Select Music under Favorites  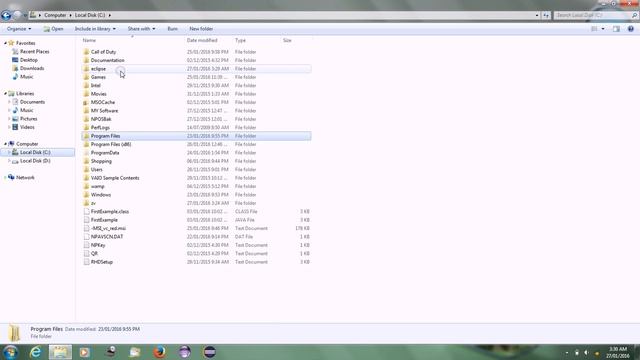click(27, 77)
